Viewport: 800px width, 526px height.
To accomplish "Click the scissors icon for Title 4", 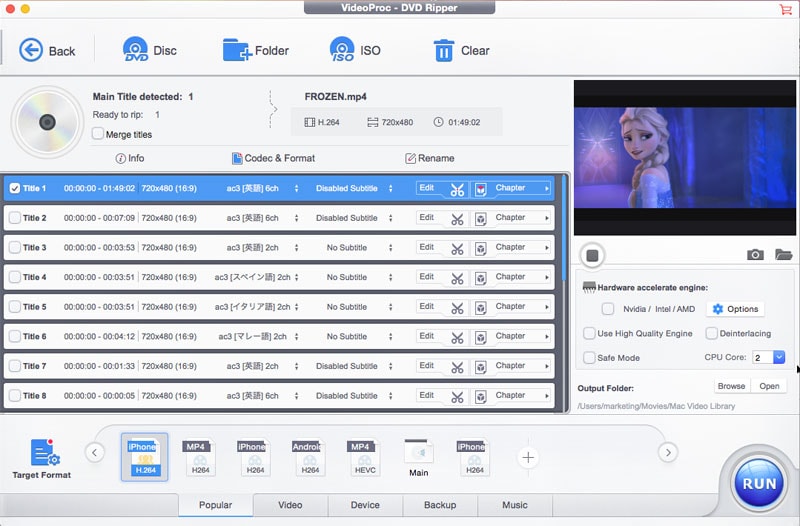I will [457, 279].
